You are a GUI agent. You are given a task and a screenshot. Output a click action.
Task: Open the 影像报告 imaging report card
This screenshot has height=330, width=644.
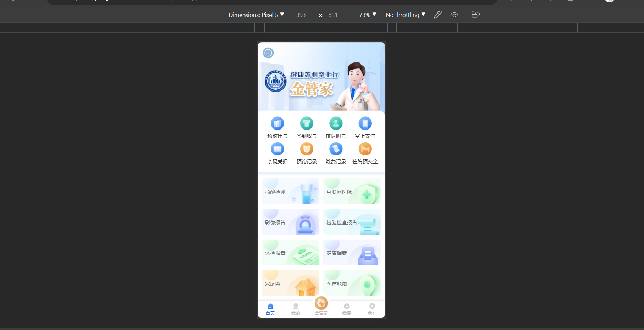tap(291, 222)
